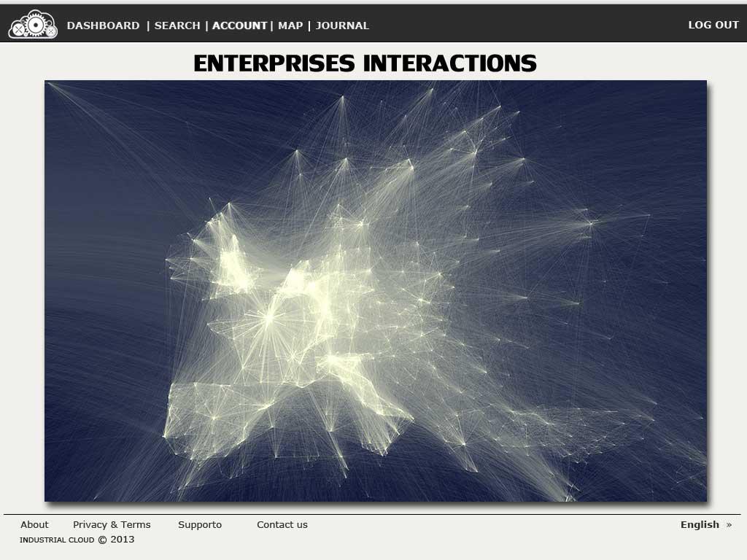Log out of the account
Image resolution: width=747 pixels, height=560 pixels.
coord(713,25)
